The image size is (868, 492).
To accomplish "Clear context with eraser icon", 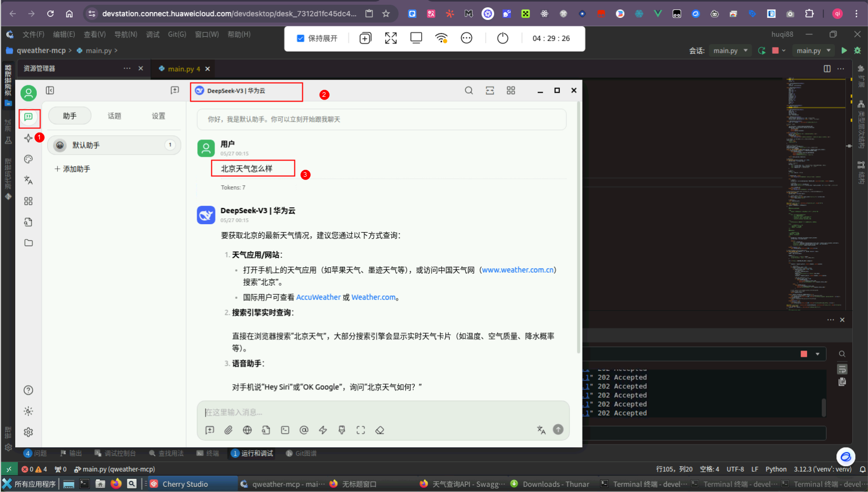I will tap(380, 430).
